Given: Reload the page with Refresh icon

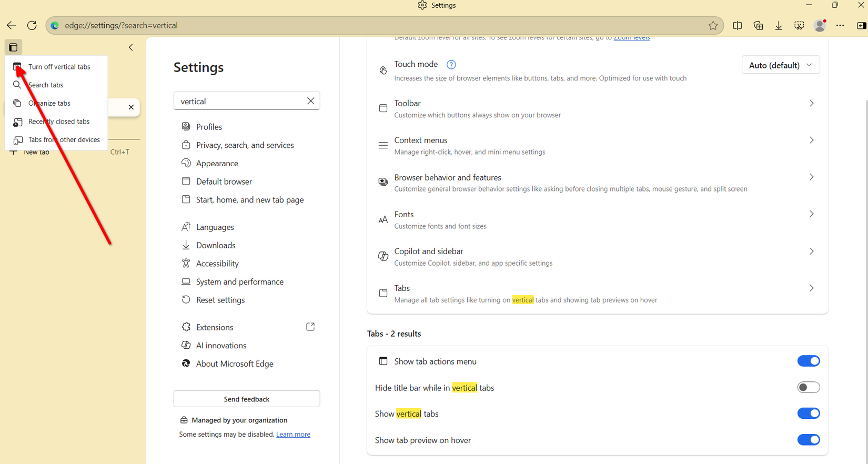Looking at the screenshot, I should click(x=32, y=25).
